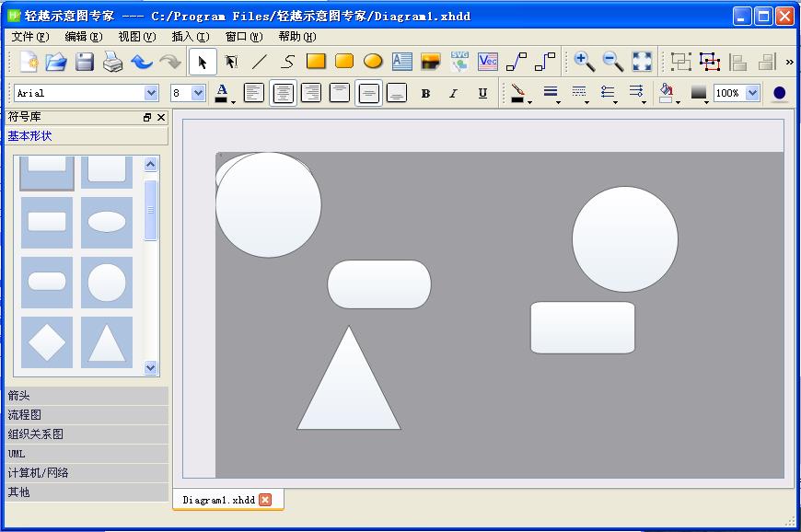Select the straight line drawing tool
Screen dimensions: 801x532
260,63
